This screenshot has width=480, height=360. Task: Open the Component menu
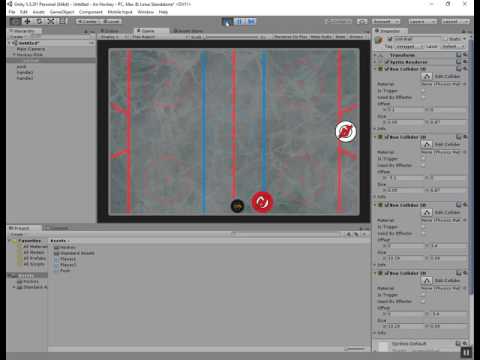(91, 12)
